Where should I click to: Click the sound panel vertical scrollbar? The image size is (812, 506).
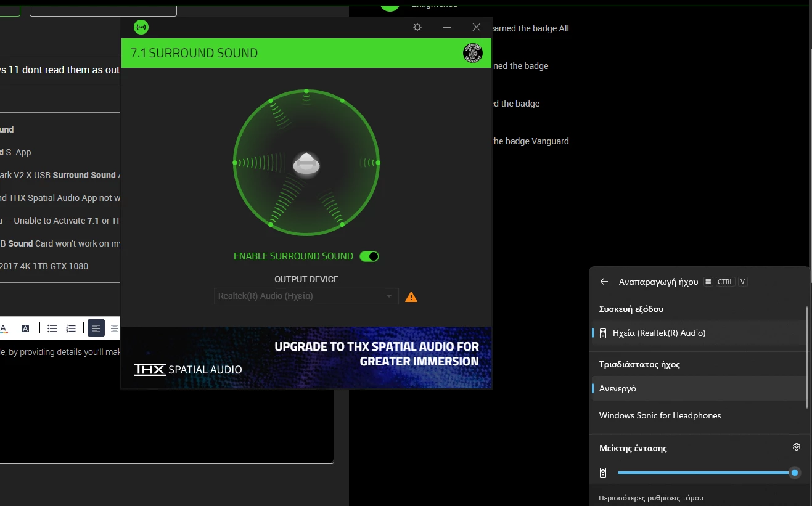pos(807,356)
